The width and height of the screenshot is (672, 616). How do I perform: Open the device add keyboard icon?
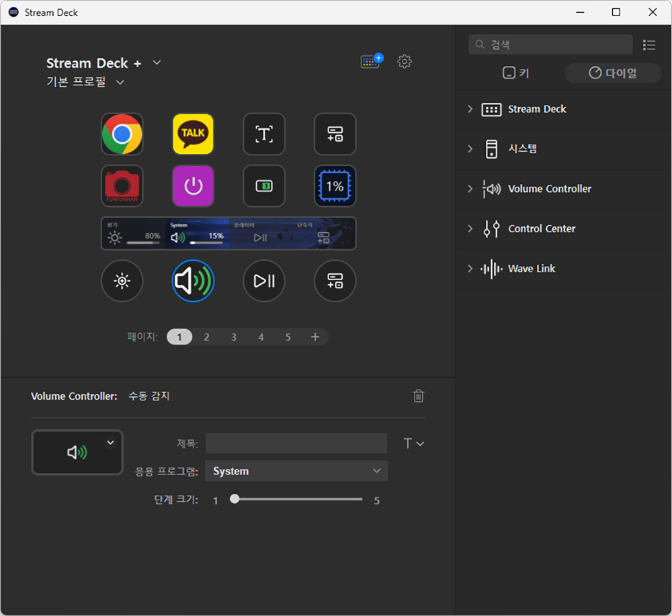pos(372,61)
